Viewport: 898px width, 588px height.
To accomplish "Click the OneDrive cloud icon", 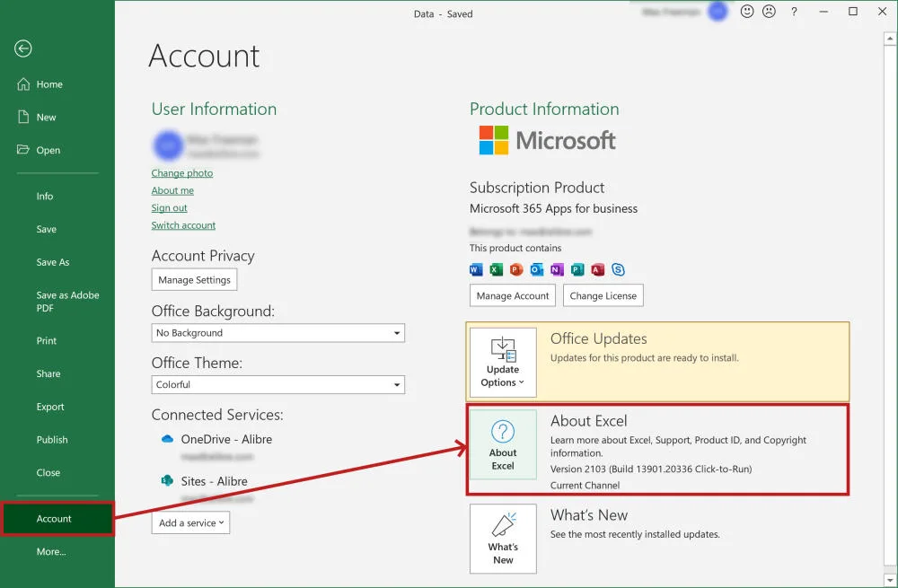I will click(x=167, y=439).
